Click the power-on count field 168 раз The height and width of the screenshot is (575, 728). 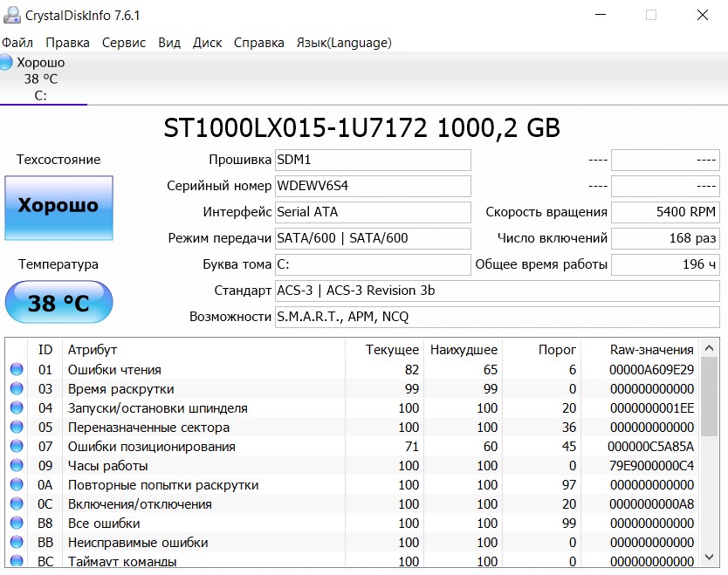click(x=665, y=238)
